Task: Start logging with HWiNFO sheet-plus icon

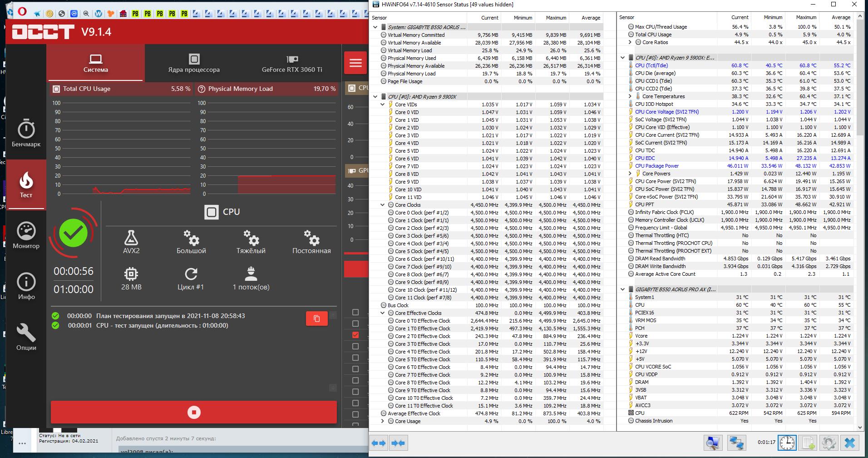Action: point(808,443)
